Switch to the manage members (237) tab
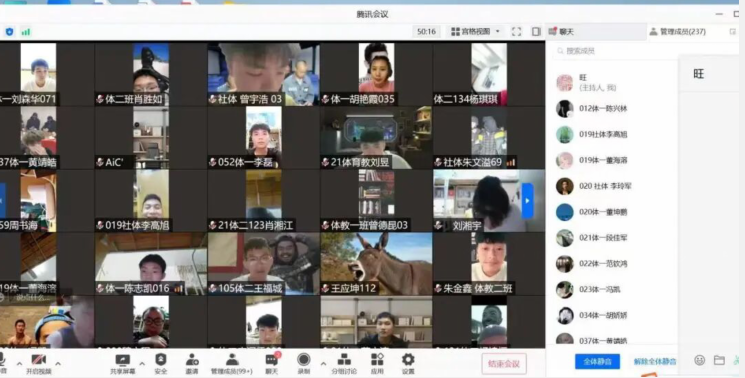The width and height of the screenshot is (745, 378). [678, 32]
